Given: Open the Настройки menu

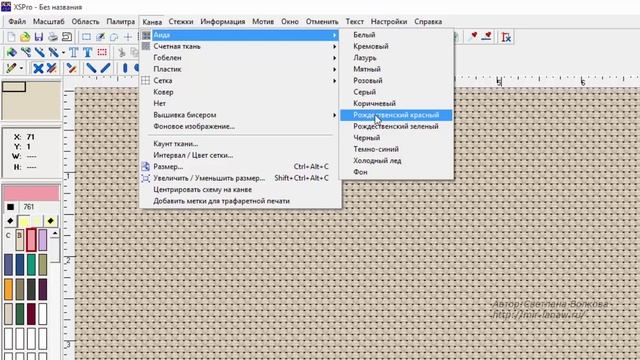Looking at the screenshot, I should click(389, 22).
